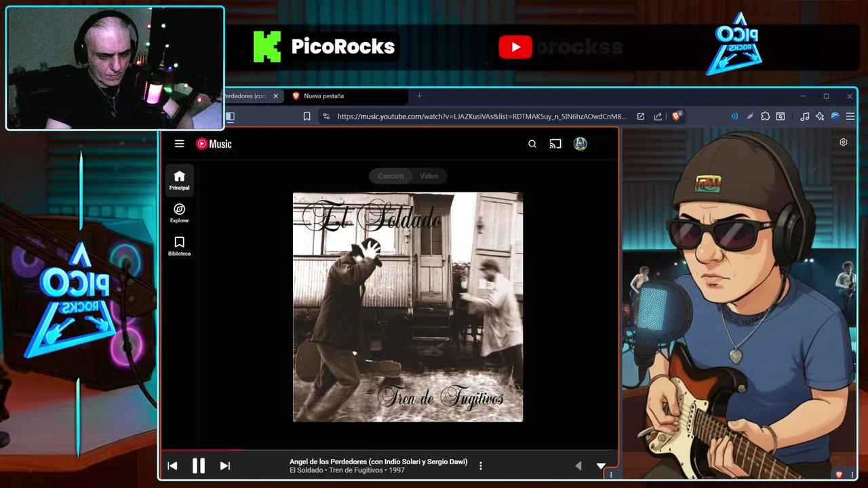Click the YouTube Music logo
The width and height of the screenshot is (868, 488).
tap(214, 144)
